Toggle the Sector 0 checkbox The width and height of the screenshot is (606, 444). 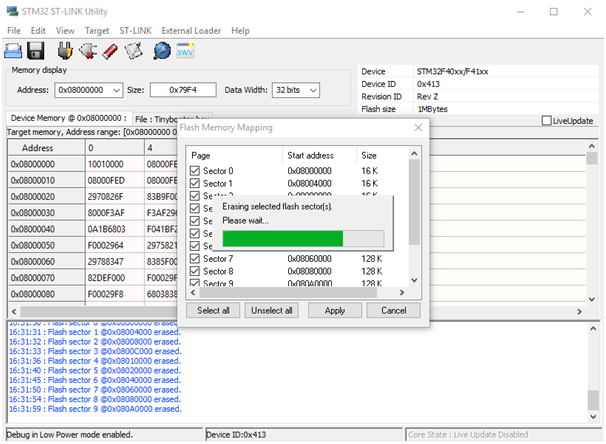(x=195, y=171)
